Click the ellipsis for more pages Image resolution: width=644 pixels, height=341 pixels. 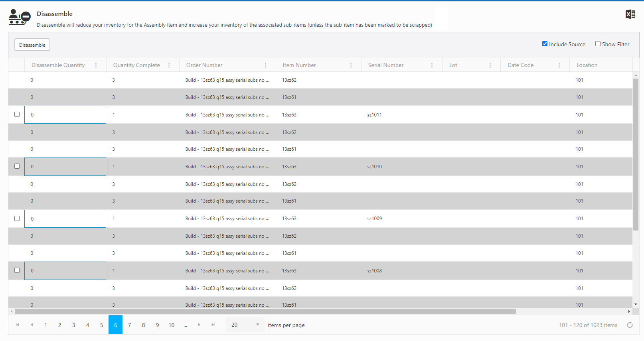(185, 325)
